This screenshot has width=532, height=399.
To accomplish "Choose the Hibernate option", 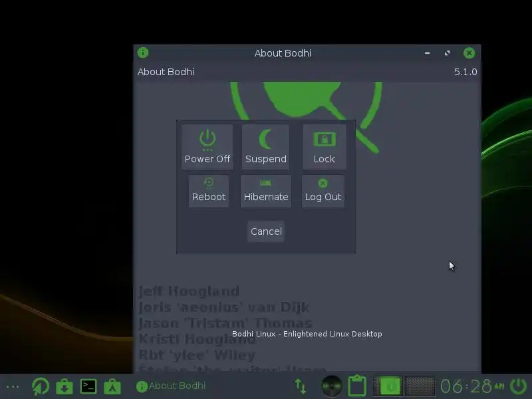I will [266, 191].
